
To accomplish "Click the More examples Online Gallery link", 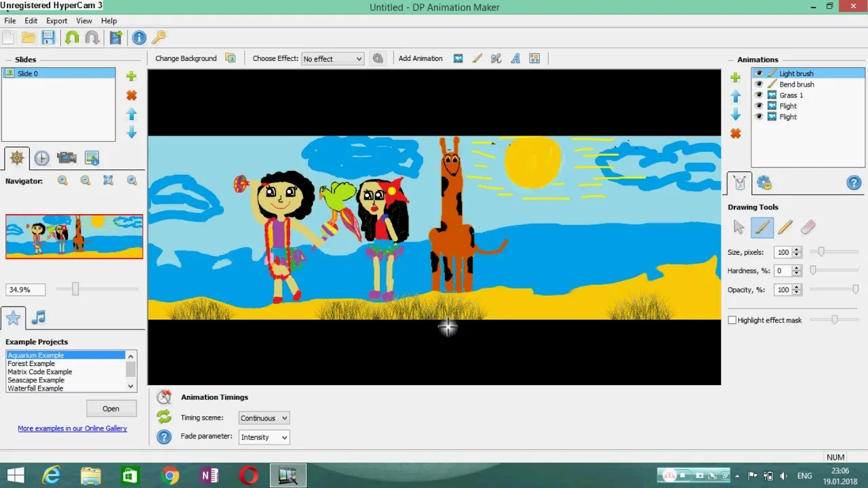I will [72, 428].
